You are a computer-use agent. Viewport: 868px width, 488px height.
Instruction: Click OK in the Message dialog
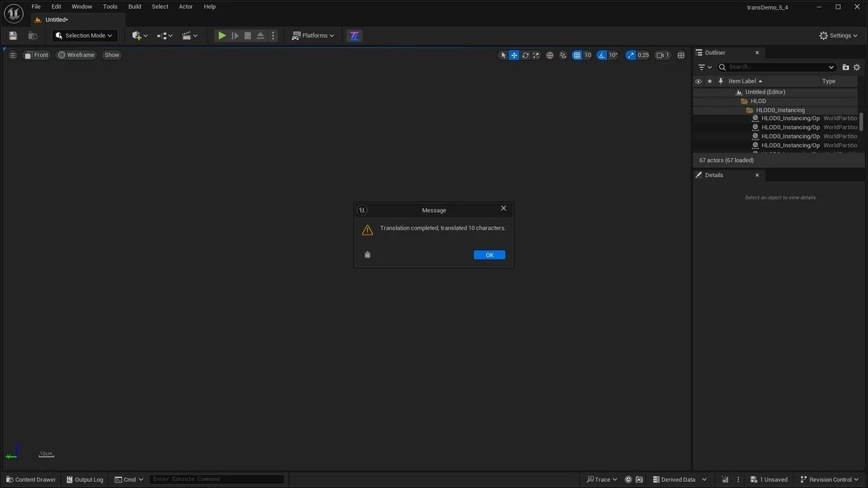(x=489, y=255)
